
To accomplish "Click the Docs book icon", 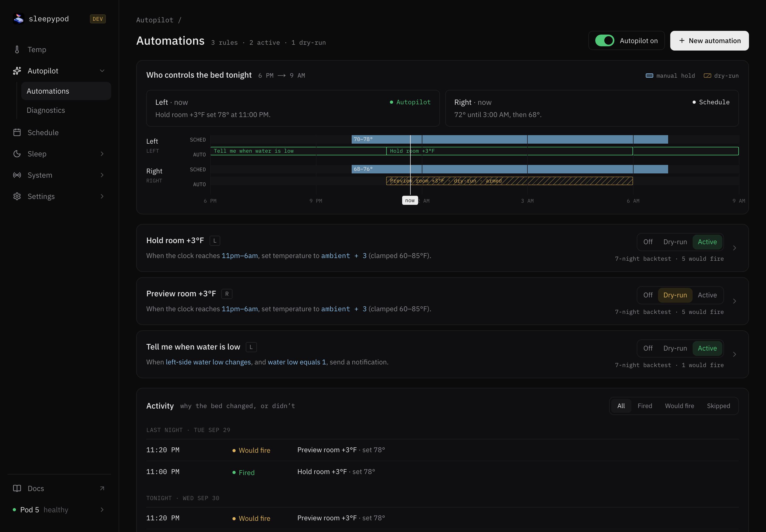I will 17,488.
